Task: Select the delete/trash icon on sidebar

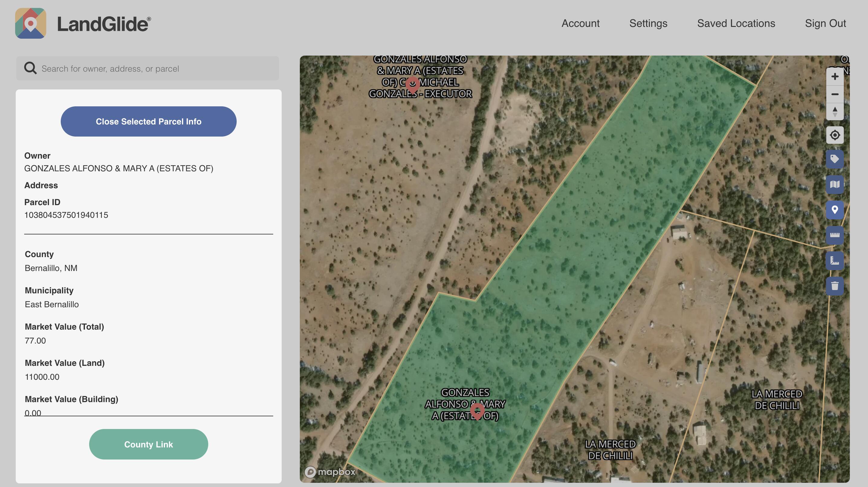Action: (835, 285)
